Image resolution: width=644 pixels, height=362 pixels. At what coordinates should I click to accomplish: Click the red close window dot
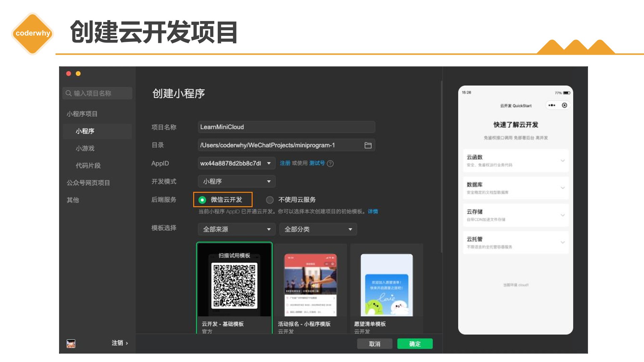point(68,73)
